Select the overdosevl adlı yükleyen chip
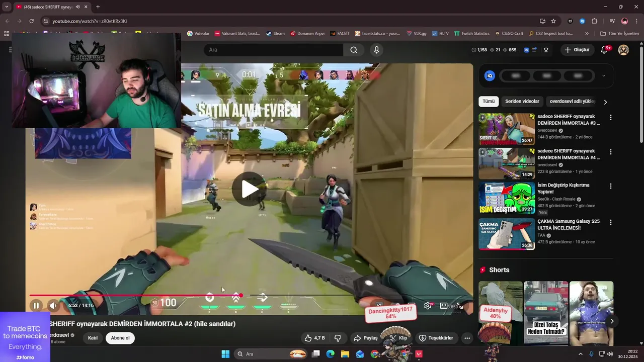Image resolution: width=644 pixels, height=362 pixels. [572, 102]
